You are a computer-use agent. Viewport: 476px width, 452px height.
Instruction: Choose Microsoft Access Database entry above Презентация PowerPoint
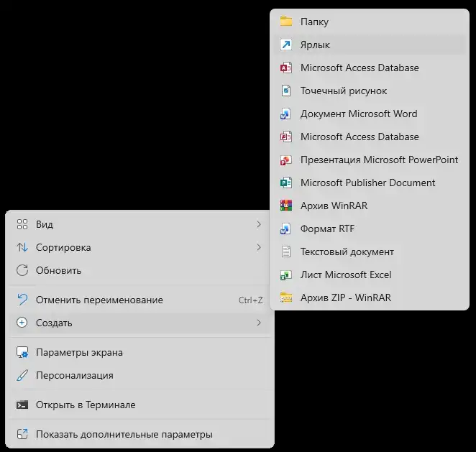[x=369, y=137]
